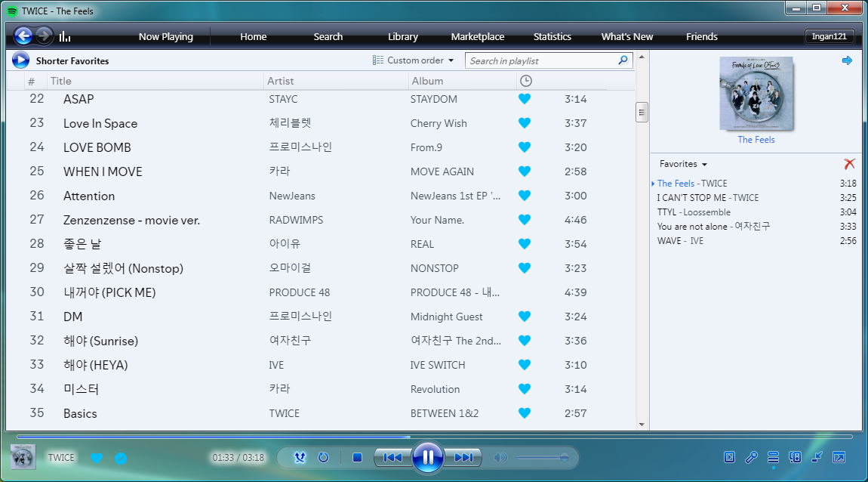
Task: Go back with the left arrow button
Action: [x=23, y=36]
